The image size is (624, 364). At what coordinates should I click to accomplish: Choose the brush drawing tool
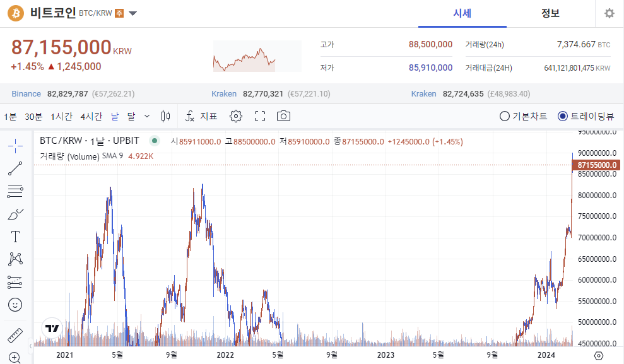tap(15, 214)
